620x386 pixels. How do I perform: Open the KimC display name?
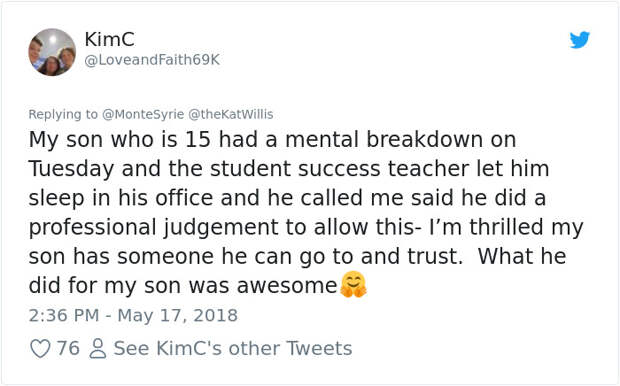point(110,39)
